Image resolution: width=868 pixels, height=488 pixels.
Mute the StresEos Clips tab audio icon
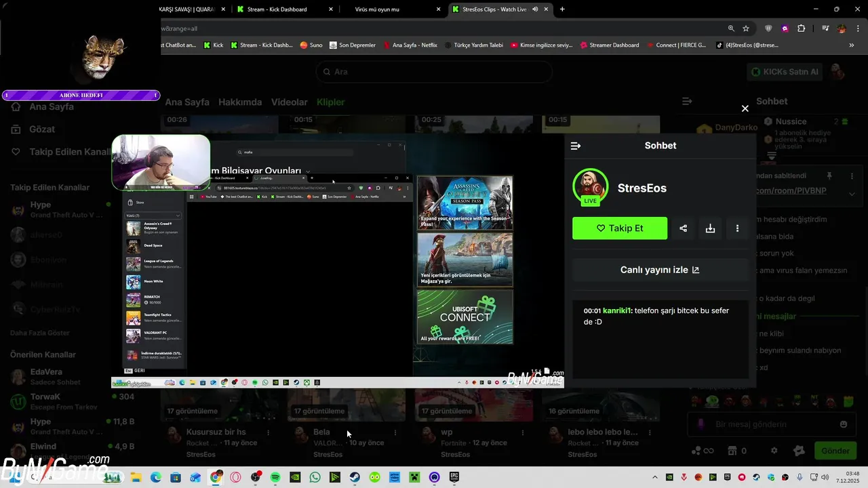pyautogui.click(x=535, y=9)
